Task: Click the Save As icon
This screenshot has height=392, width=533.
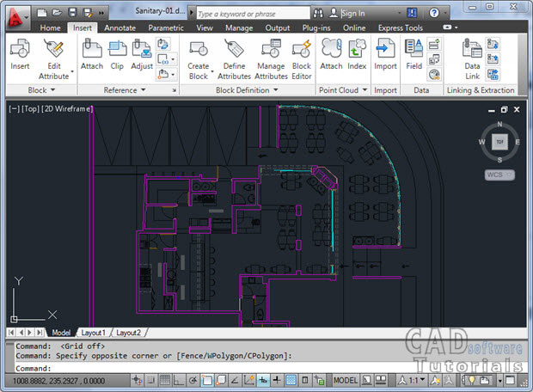Action: [x=88, y=13]
